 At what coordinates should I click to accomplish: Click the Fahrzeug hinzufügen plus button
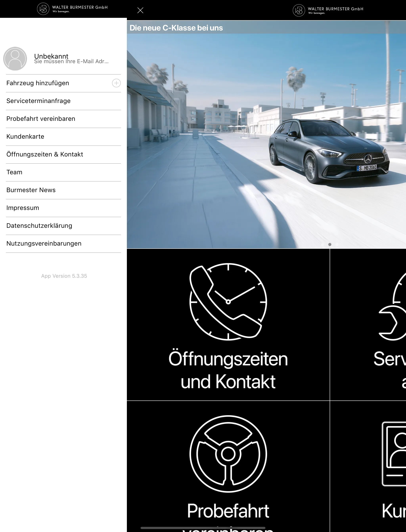[116, 83]
